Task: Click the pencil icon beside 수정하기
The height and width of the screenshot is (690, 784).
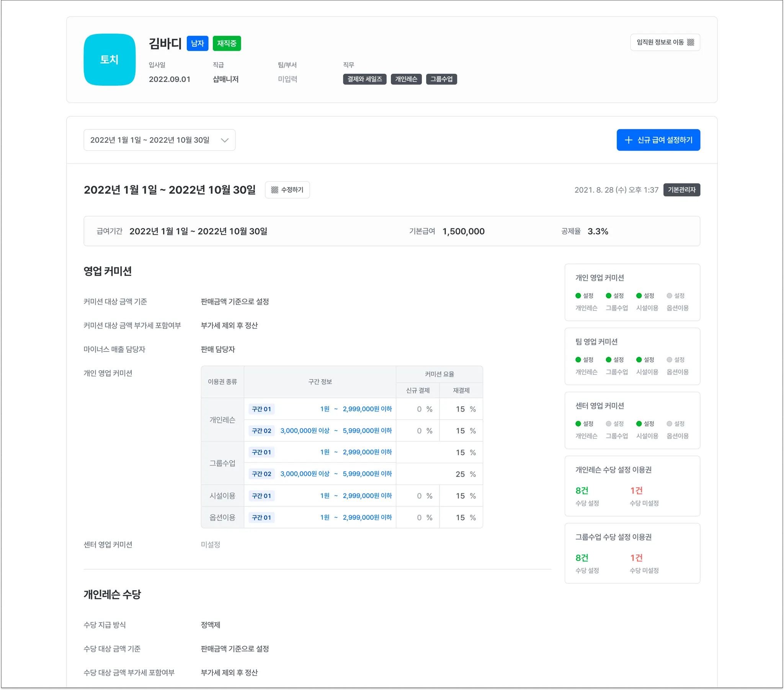Action: [274, 190]
